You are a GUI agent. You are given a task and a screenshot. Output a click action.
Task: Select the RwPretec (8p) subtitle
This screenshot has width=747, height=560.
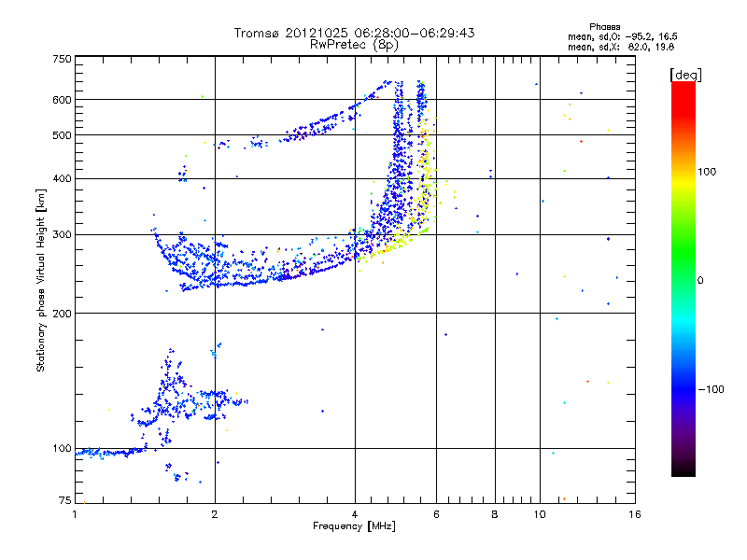pyautogui.click(x=354, y=45)
